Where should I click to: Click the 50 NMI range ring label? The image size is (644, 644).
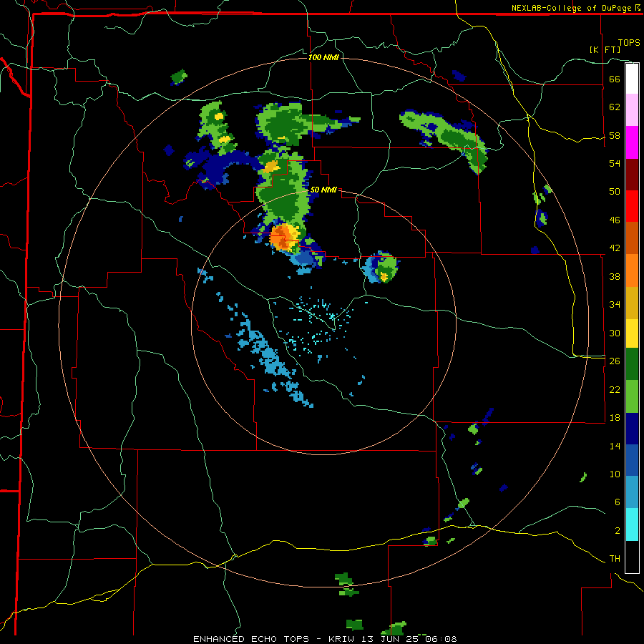pos(323,190)
